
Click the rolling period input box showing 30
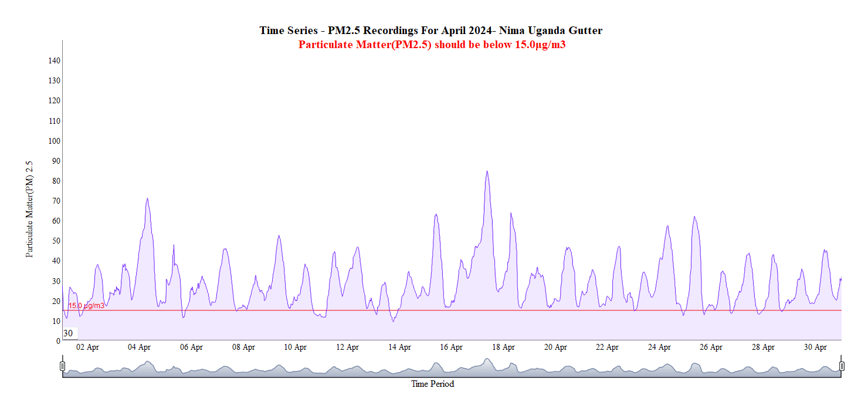point(70,333)
